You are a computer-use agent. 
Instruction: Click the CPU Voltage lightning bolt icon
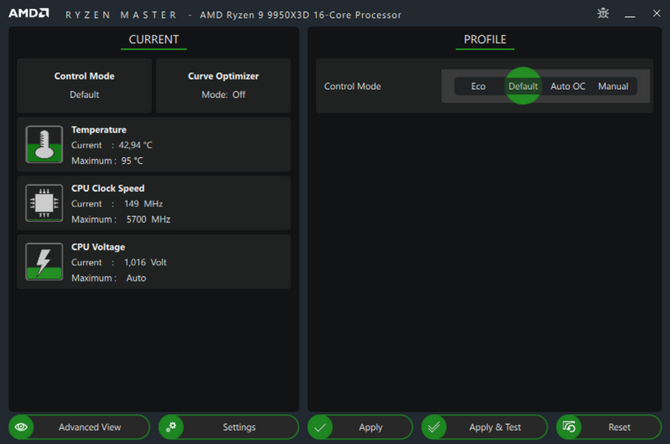tap(44, 262)
